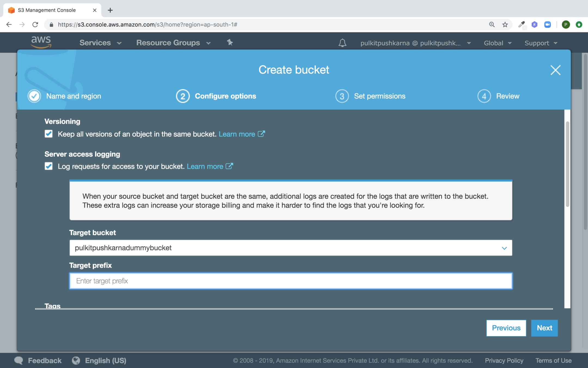
Task: Expand the Global region selector
Action: tap(497, 43)
